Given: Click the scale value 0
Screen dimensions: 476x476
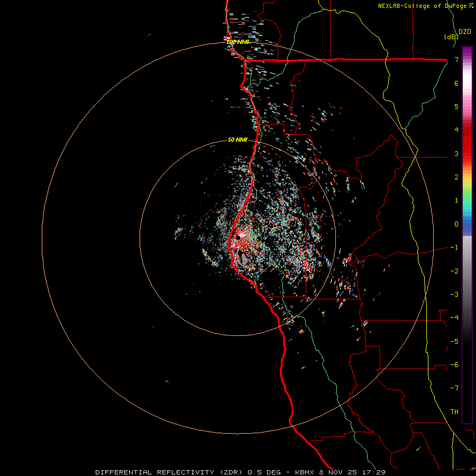Looking at the screenshot, I should click(x=456, y=224).
